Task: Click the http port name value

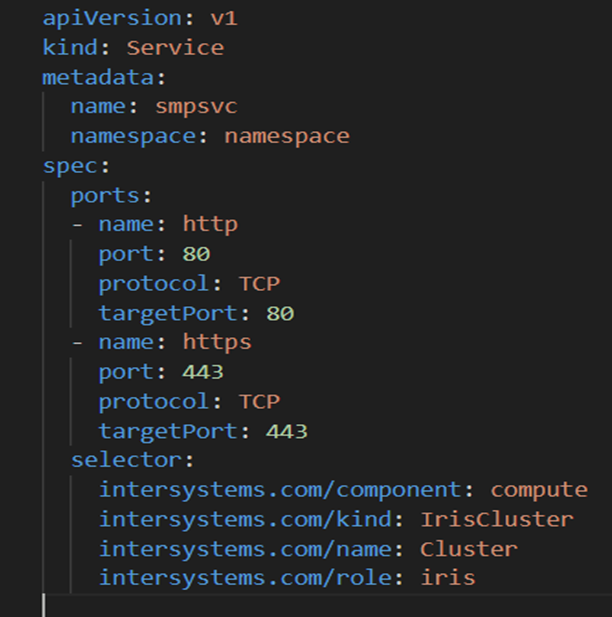Action: (x=210, y=225)
